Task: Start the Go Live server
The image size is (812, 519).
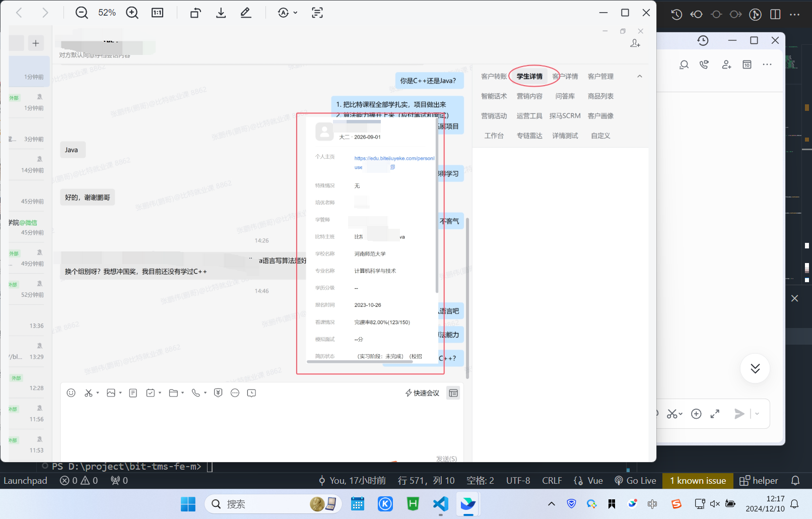Action: coord(635,481)
